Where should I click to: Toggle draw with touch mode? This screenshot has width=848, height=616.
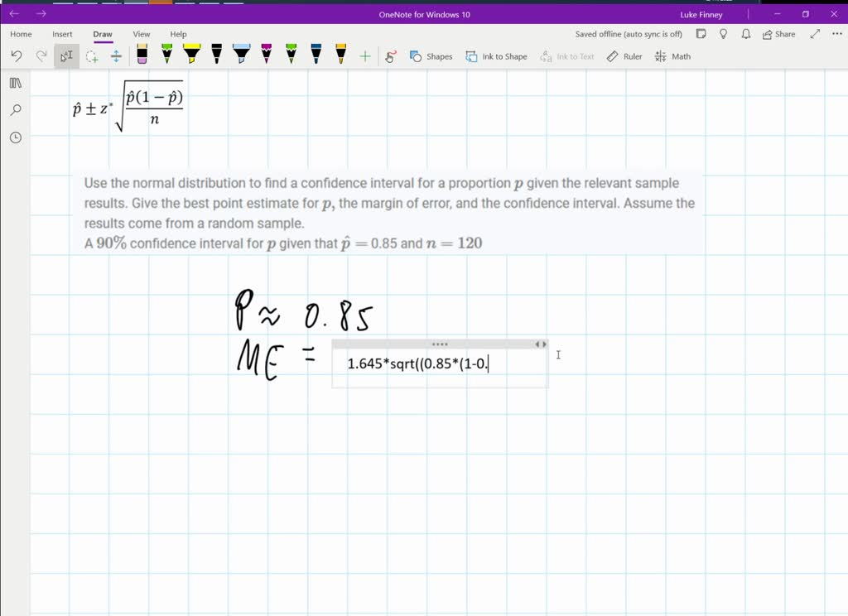point(392,56)
